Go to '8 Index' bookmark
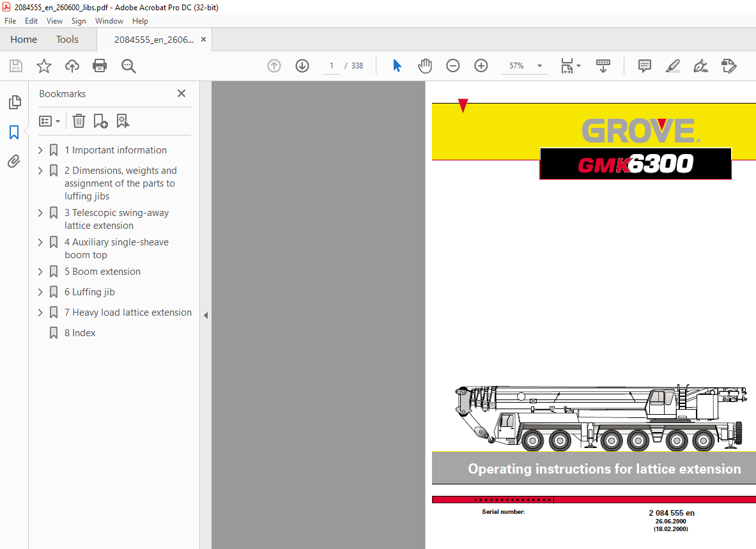This screenshot has width=756, height=549. coord(80,333)
